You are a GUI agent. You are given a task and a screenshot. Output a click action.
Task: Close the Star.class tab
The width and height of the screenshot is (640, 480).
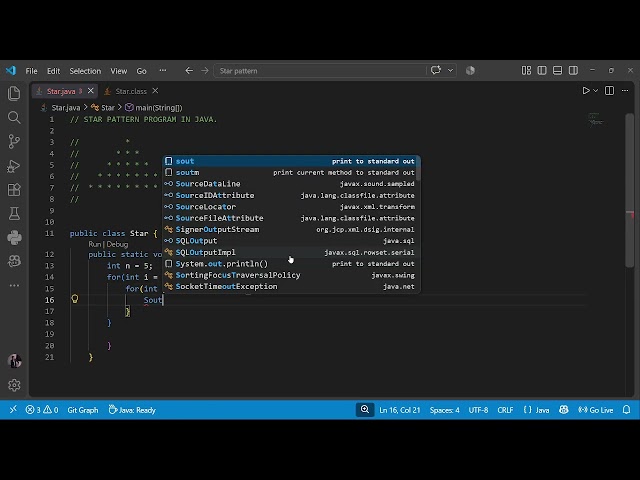[155, 91]
